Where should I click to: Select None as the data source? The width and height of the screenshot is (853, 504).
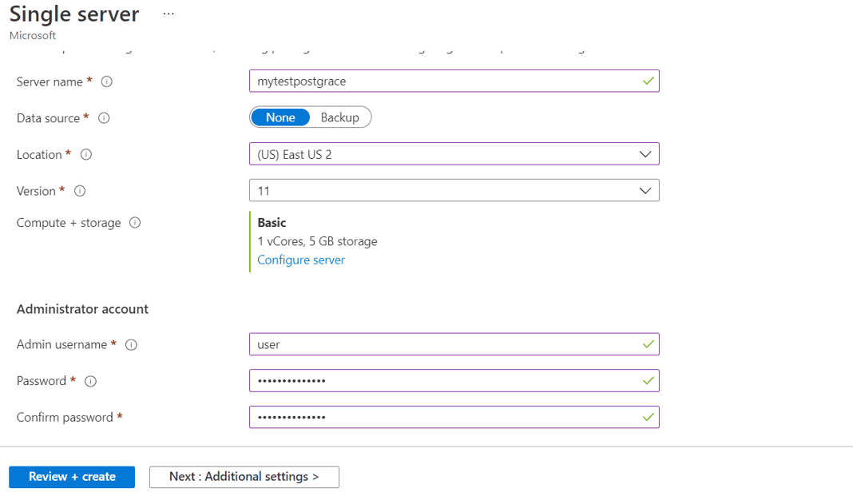tap(280, 117)
